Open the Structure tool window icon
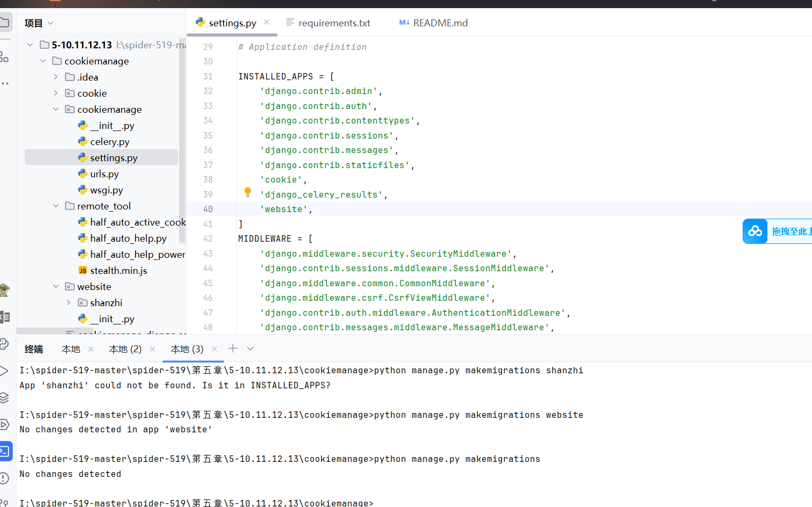The width and height of the screenshot is (812, 507). click(x=4, y=57)
